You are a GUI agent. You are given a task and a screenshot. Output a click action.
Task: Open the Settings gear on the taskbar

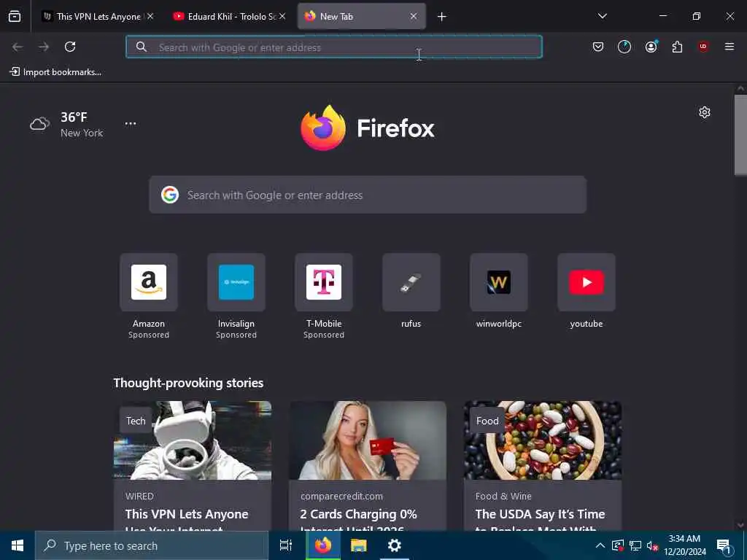395,545
